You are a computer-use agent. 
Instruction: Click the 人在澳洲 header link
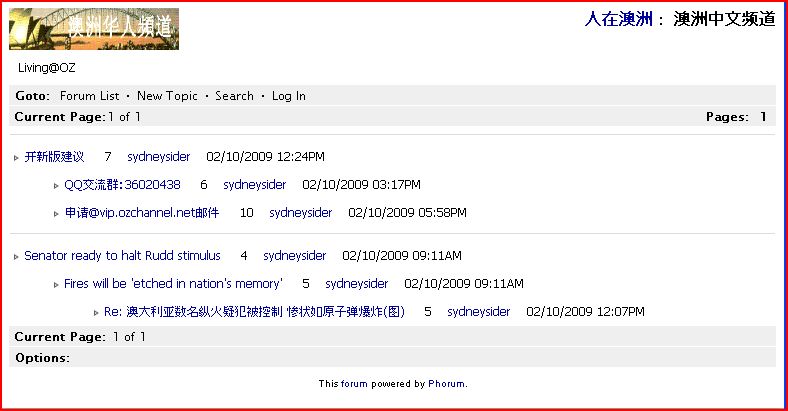[x=619, y=19]
